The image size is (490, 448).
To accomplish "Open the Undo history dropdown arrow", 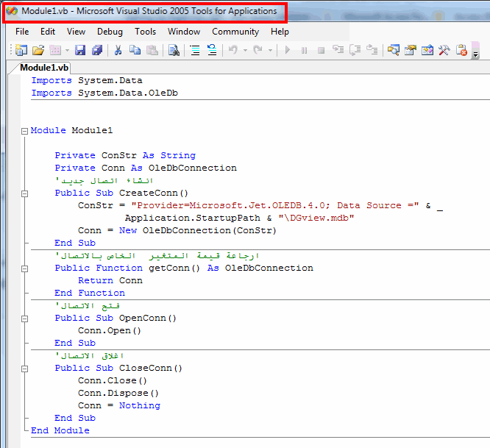I will [245, 50].
